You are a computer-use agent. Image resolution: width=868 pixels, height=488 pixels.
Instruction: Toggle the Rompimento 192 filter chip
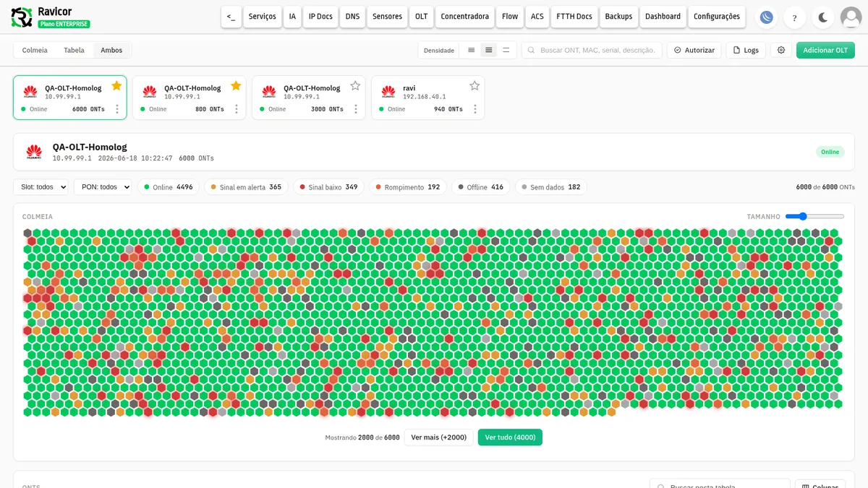(408, 187)
